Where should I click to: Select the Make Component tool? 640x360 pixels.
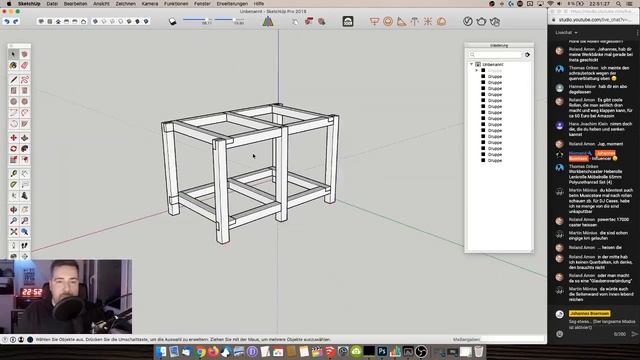24,54
